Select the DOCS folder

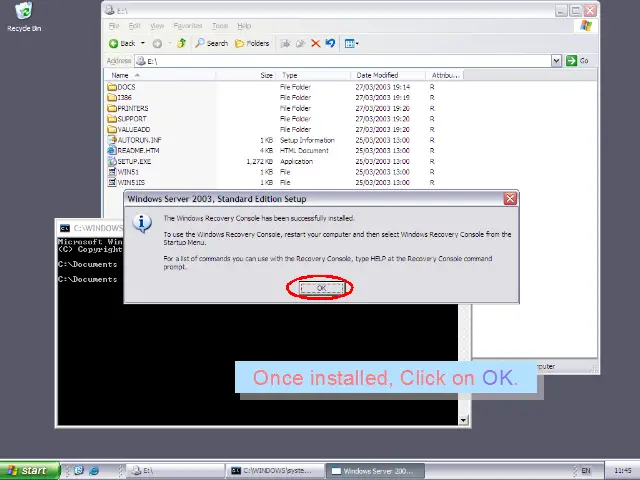121,87
